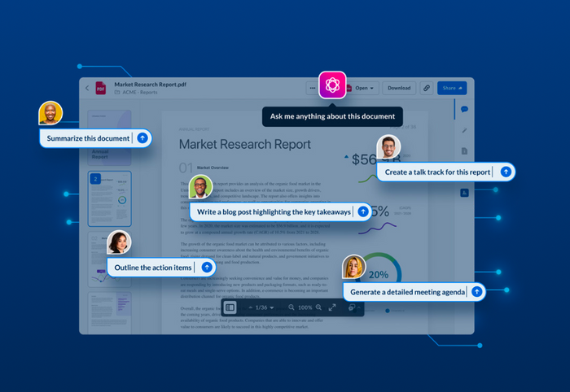Go back using the left chevron arrow

pyautogui.click(x=87, y=88)
